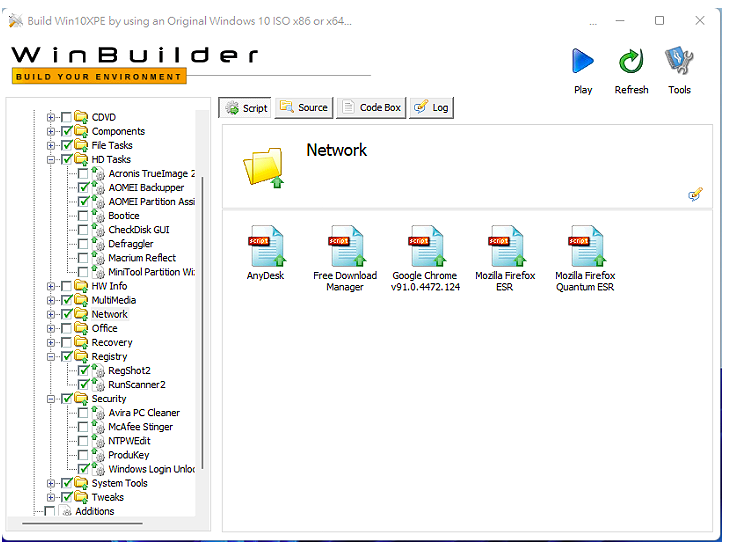The height and width of the screenshot is (545, 732).
Task: Select the NTPWEdit tree item
Action: (x=129, y=440)
